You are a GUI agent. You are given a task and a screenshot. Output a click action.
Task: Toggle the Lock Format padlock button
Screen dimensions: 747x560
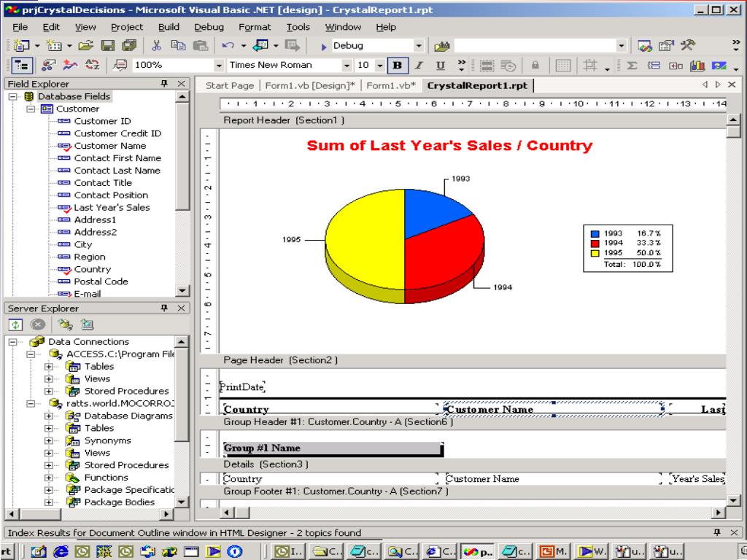[x=535, y=65]
